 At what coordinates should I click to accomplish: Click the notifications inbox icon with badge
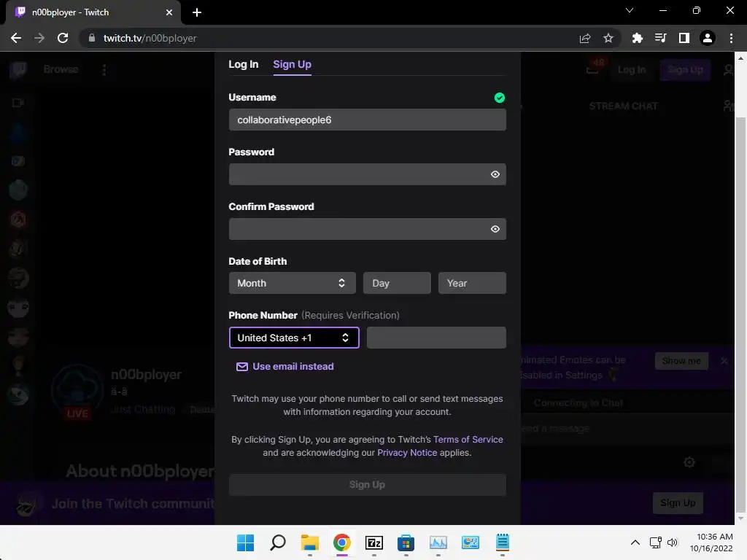[x=592, y=69]
